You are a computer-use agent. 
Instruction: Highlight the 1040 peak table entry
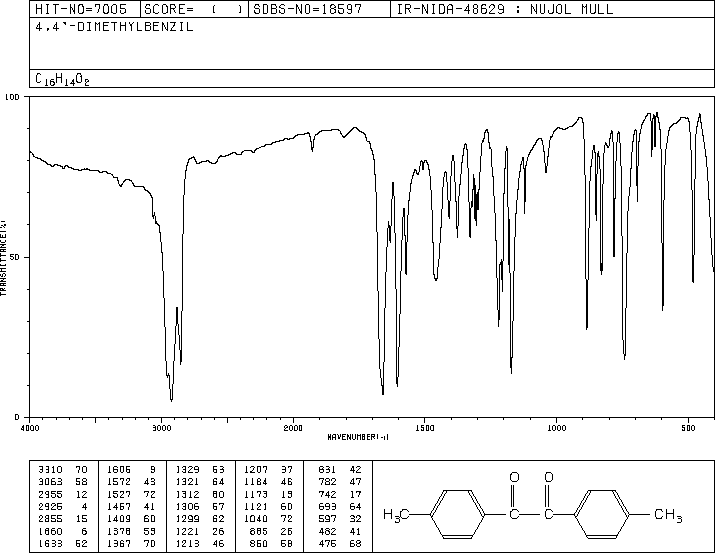coord(256,519)
